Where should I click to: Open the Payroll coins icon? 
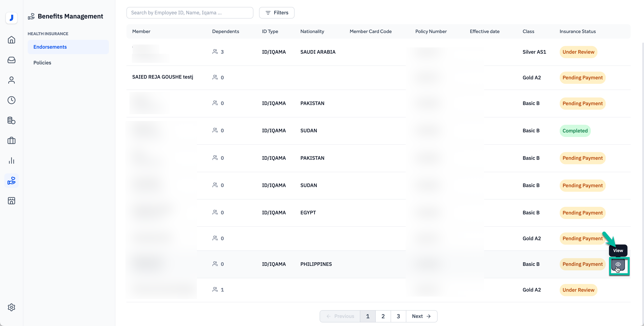11,120
